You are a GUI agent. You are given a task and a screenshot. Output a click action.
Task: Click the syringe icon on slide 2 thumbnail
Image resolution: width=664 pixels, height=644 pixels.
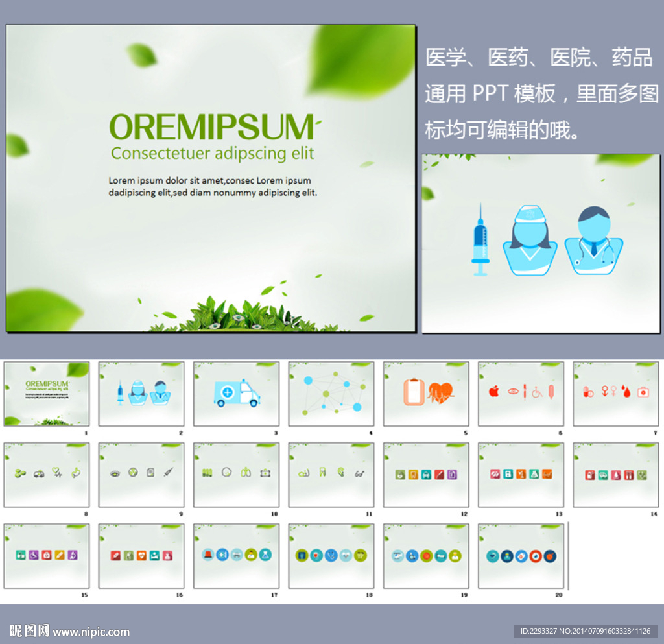(x=120, y=392)
